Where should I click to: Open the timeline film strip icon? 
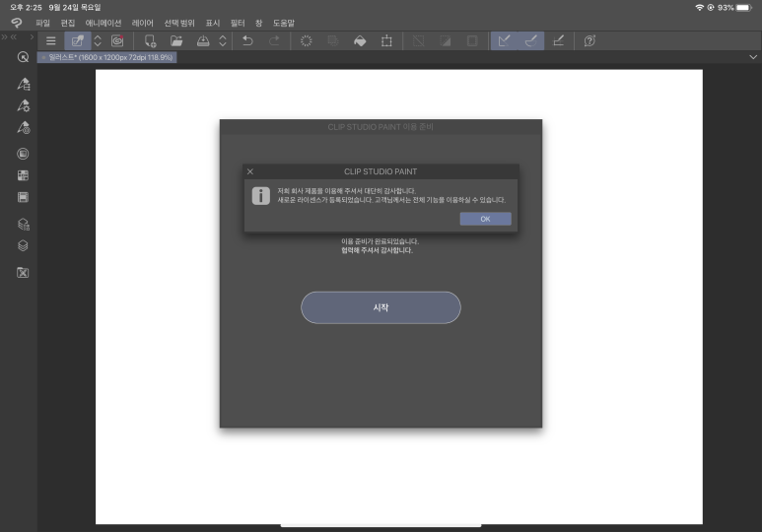23,197
